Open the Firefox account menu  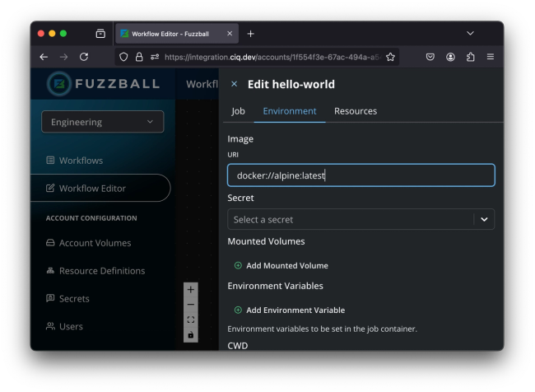(x=450, y=57)
